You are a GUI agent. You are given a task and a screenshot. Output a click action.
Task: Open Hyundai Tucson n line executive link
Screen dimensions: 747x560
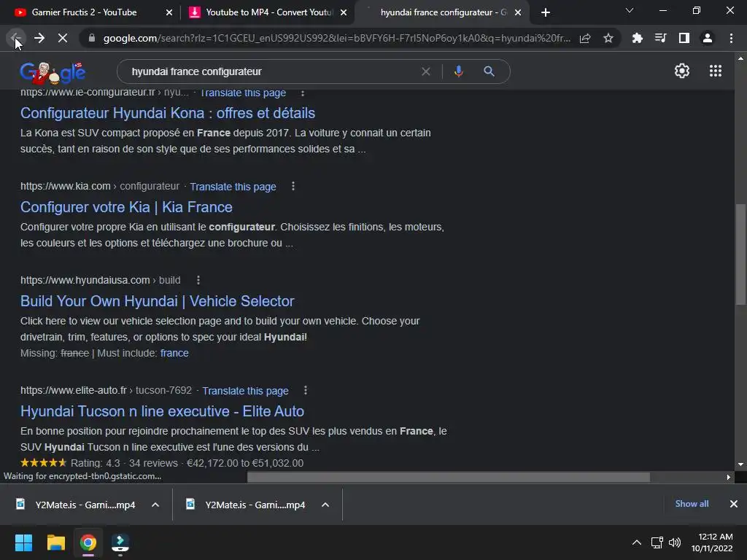click(x=162, y=411)
